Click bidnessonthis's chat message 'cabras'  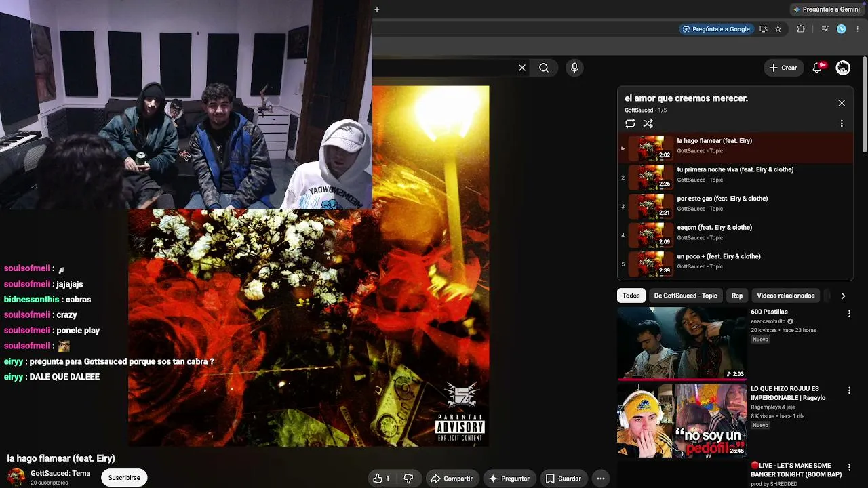(x=78, y=300)
